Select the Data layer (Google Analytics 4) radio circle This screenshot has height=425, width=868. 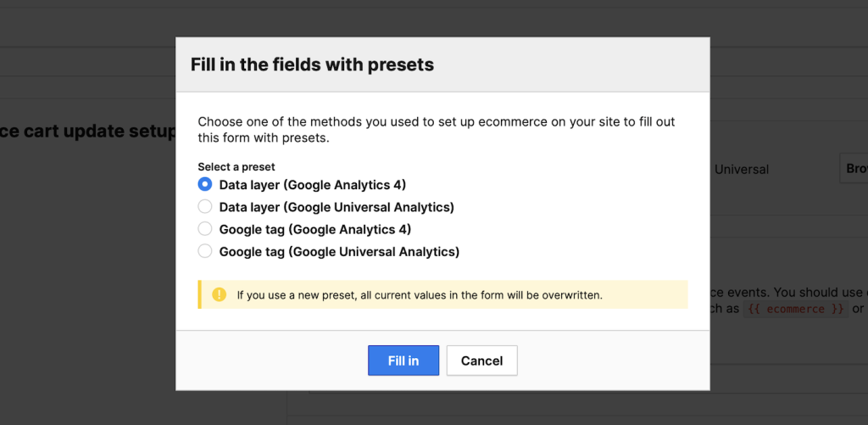tap(205, 184)
